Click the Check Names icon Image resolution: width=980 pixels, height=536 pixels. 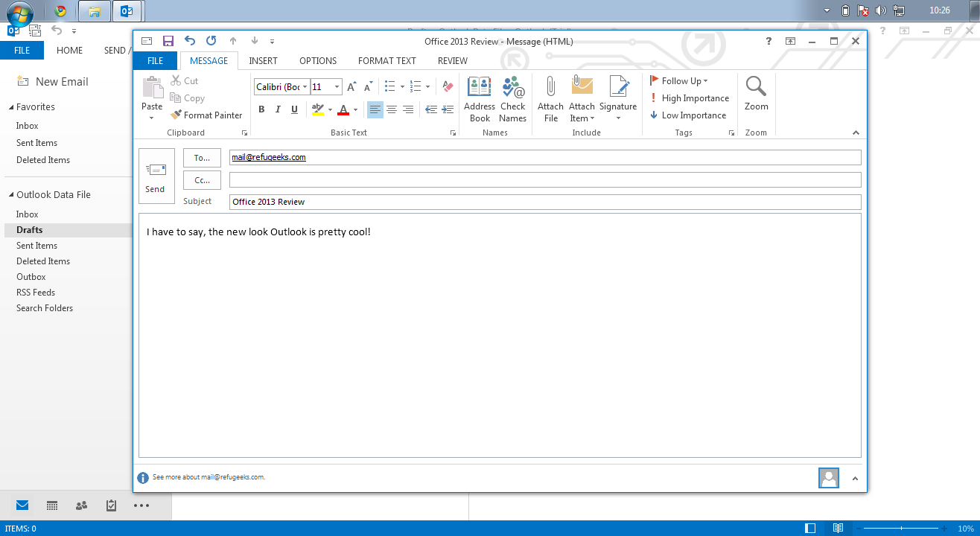512,98
